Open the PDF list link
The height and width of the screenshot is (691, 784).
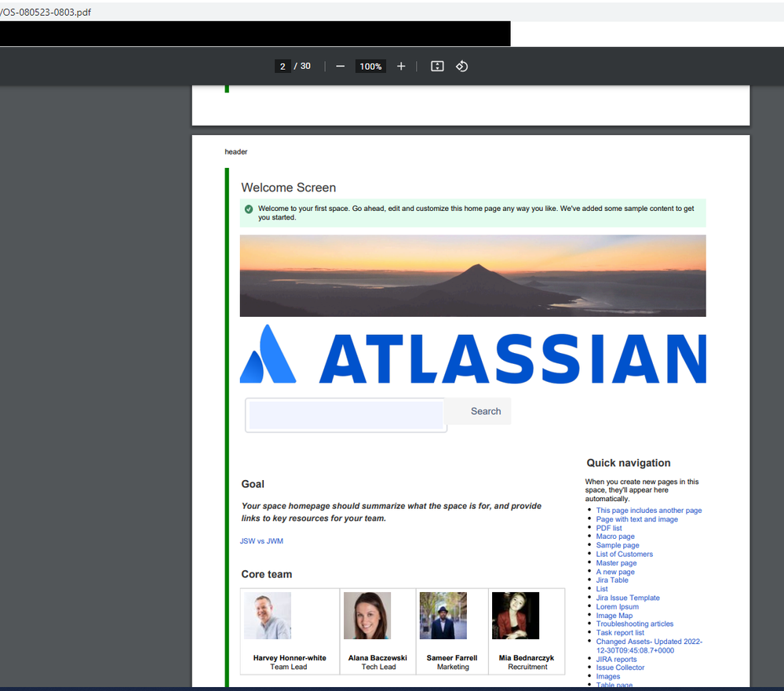[x=608, y=528]
